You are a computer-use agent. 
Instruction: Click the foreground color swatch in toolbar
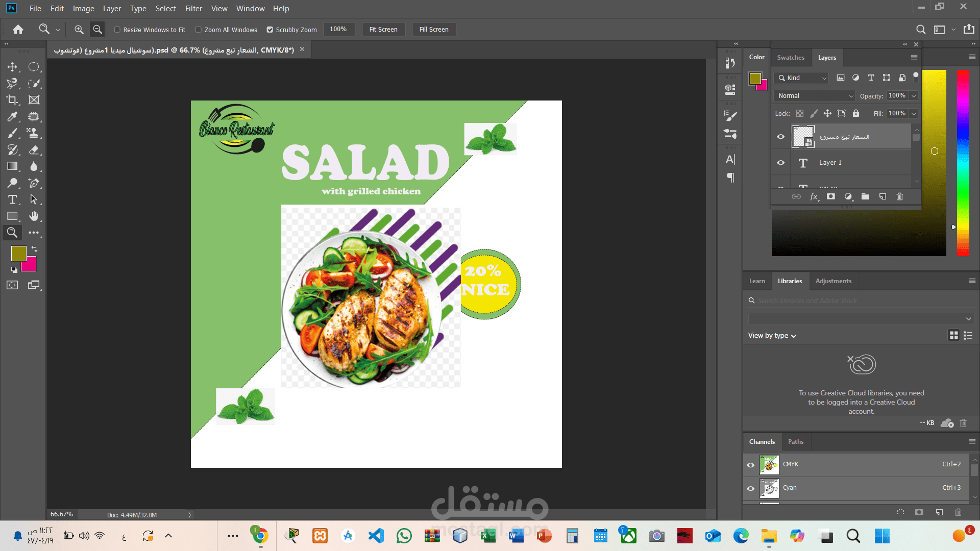pos(18,254)
